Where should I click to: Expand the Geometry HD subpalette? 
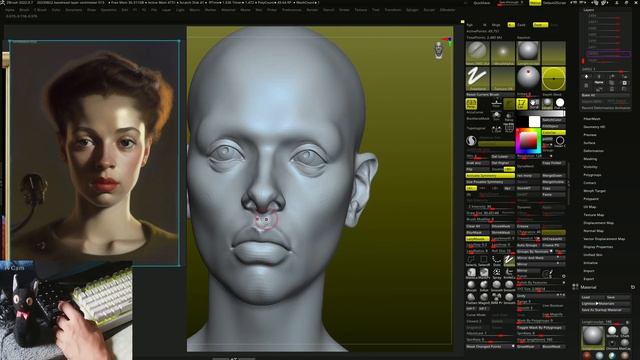[594, 127]
